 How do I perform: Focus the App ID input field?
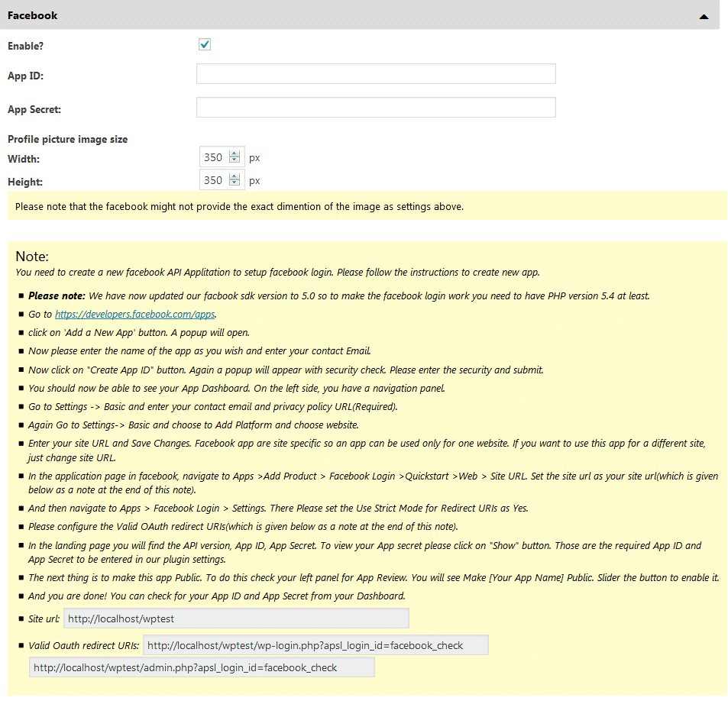376,74
